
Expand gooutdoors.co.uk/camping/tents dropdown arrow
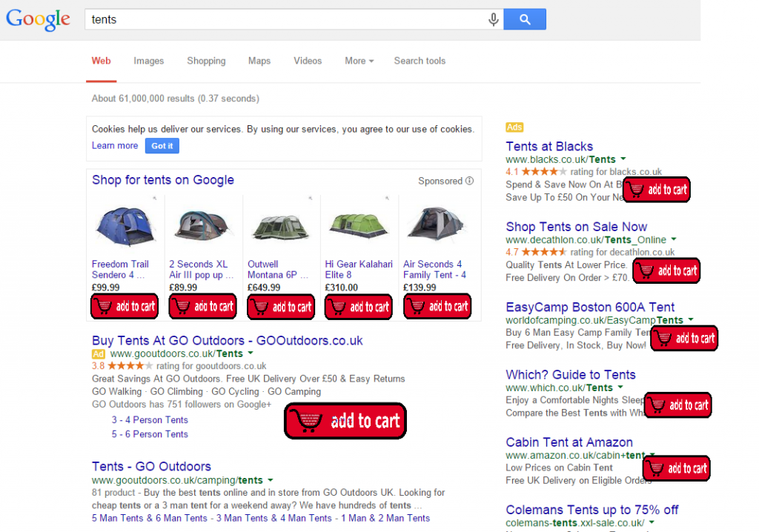click(271, 480)
